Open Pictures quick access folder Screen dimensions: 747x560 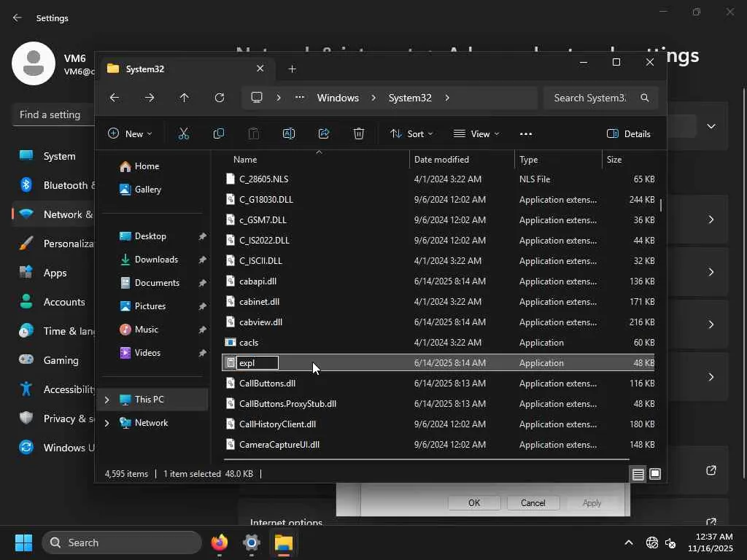(150, 306)
